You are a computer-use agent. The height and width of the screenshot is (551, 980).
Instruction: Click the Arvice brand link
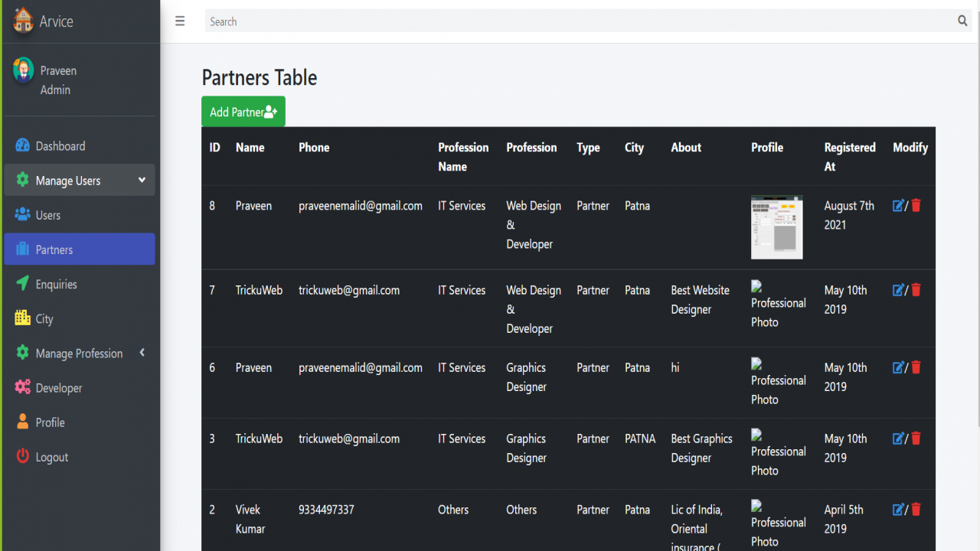(x=56, y=21)
